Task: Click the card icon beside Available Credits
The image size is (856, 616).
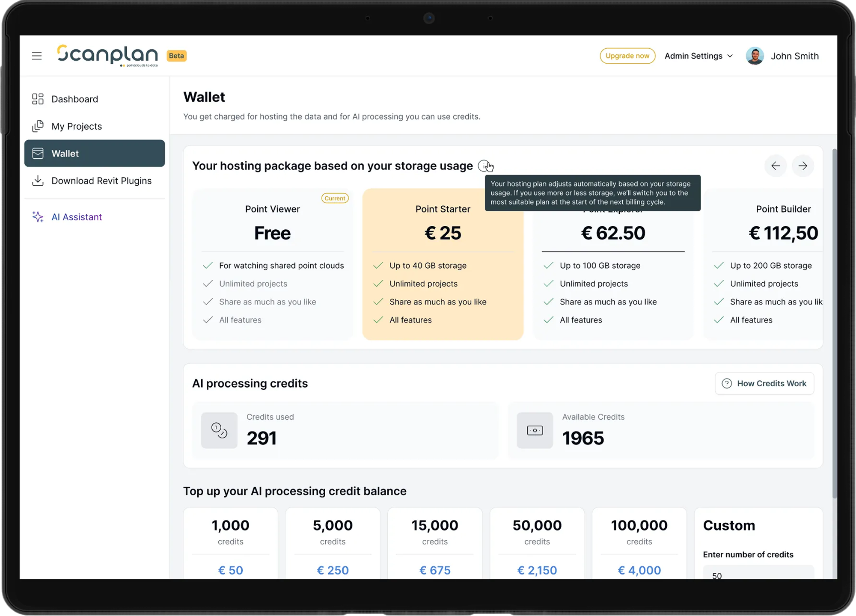Action: 535,431
